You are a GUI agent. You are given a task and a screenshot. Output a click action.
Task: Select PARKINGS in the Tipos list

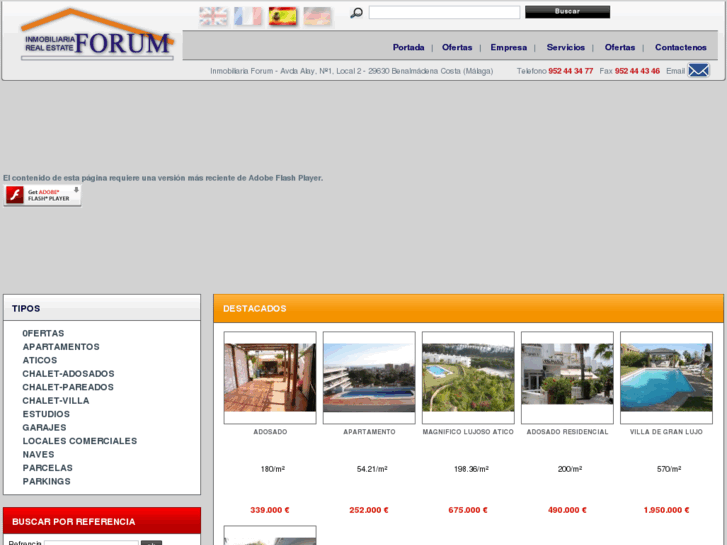pos(46,481)
